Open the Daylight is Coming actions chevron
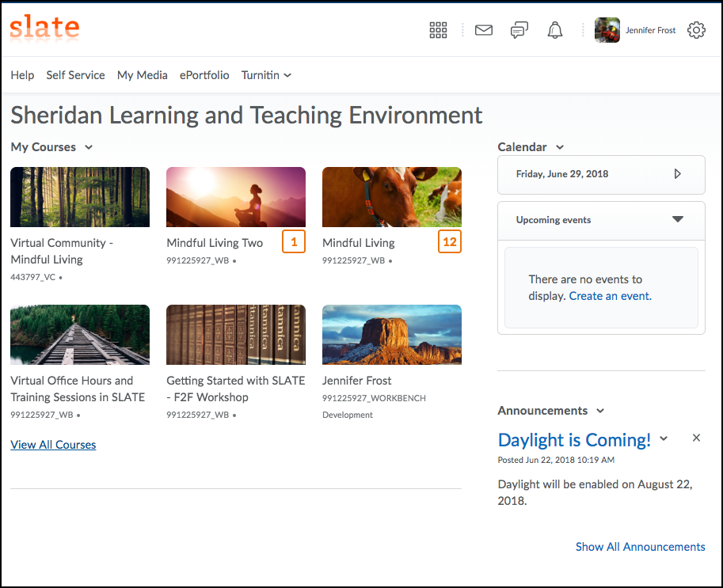The image size is (723, 588). tap(664, 438)
